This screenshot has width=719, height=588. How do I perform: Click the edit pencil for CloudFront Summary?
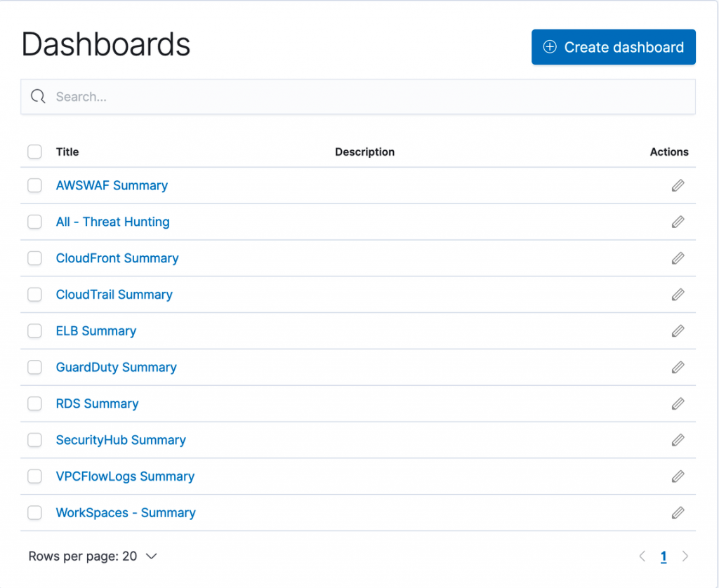tap(678, 258)
